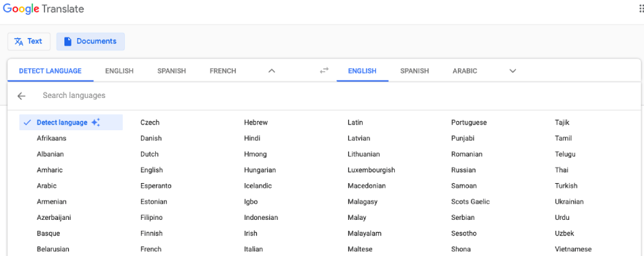The width and height of the screenshot is (644, 256).
Task: Click Vietnamese in the language grid
Action: point(573,250)
